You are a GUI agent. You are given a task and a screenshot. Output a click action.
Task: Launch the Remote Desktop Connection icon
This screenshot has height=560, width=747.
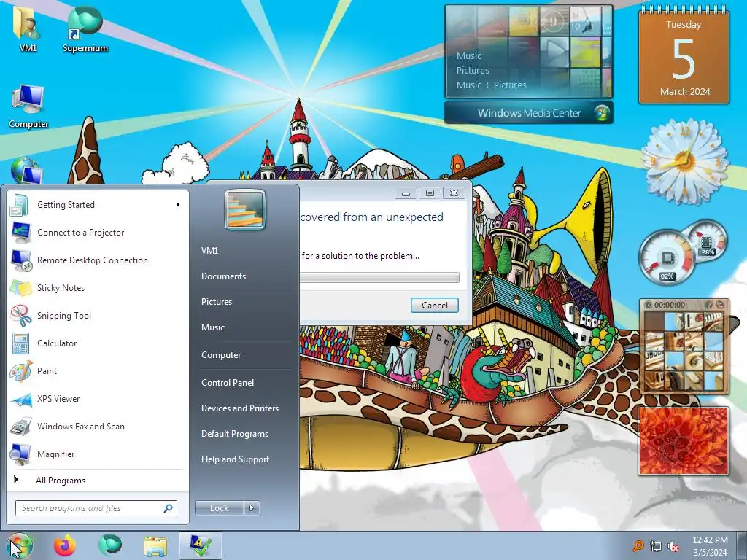20,260
